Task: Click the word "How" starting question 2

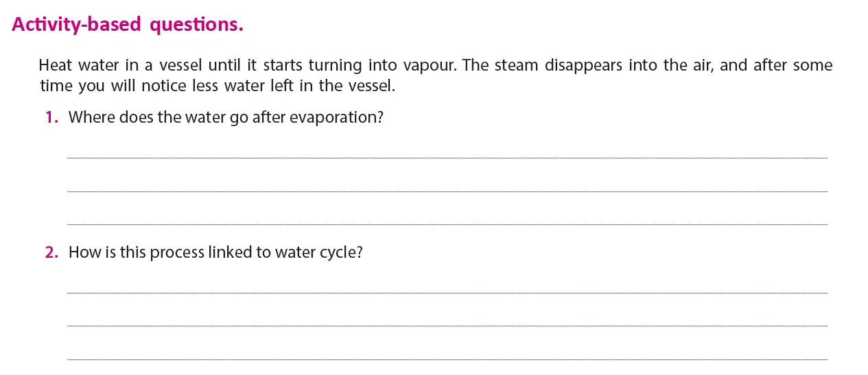Action: point(84,252)
